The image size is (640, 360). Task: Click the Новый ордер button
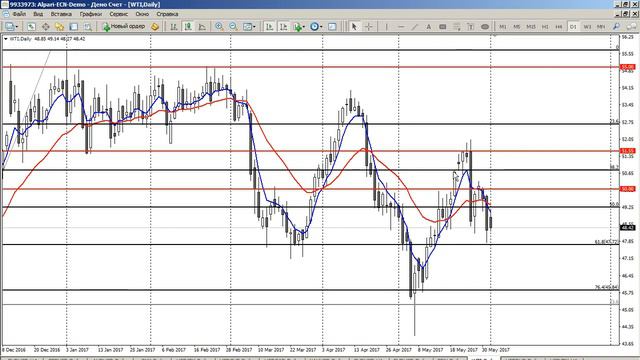tap(124, 27)
